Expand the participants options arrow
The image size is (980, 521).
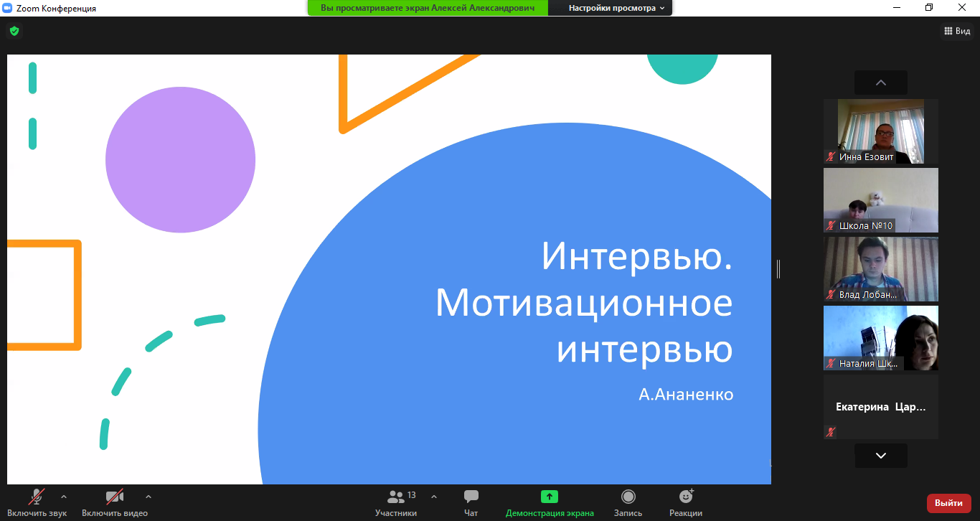tap(434, 497)
